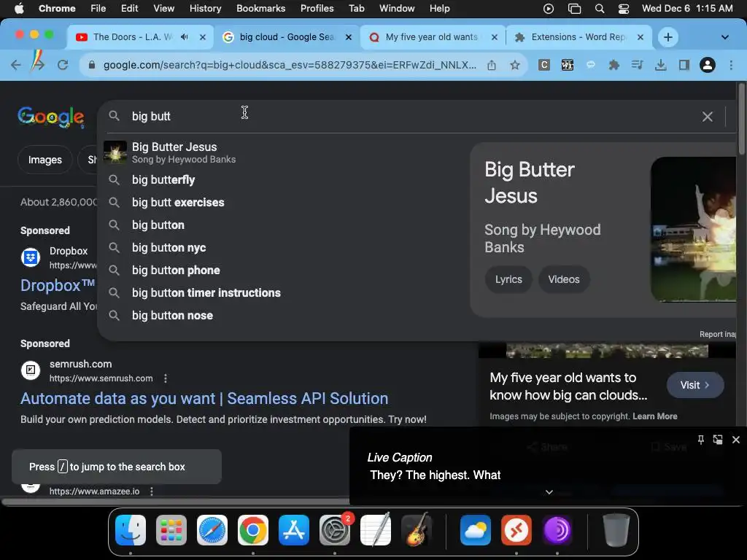
Task: Open Big Butter Jesus album thumbnail
Action: [x=693, y=230]
